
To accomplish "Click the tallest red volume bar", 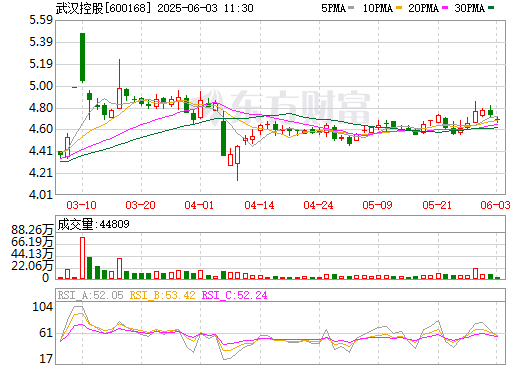I will 82,258.
